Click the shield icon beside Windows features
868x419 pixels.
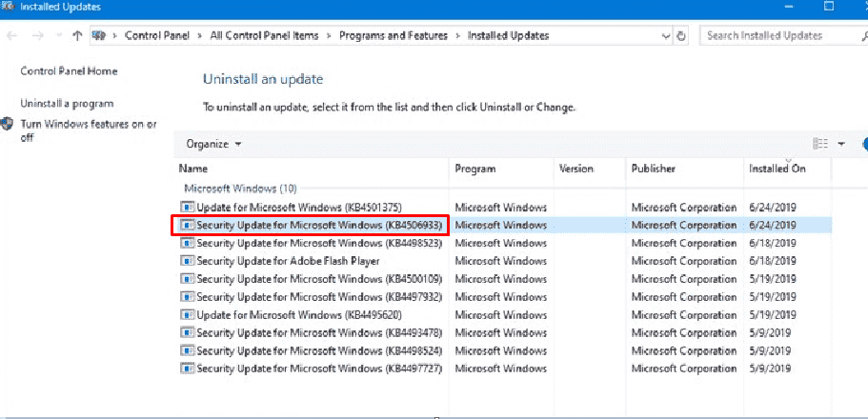point(8,124)
